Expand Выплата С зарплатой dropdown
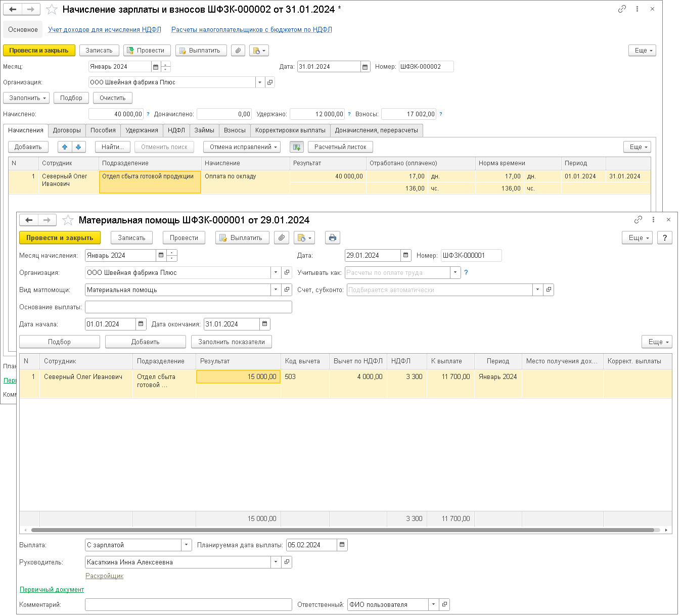Image resolution: width=683 pixels, height=616 pixels. (187, 545)
